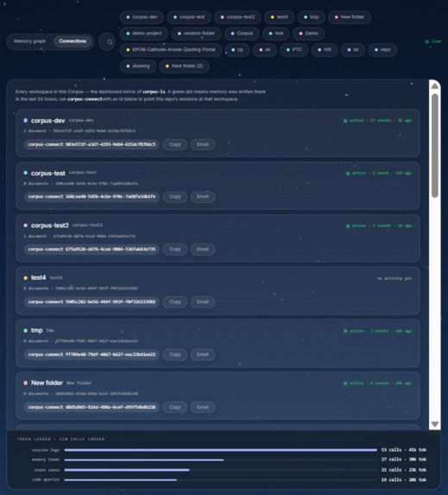Click the memory loads usage bar
The width and height of the screenshot is (448, 495).
tap(220, 460)
